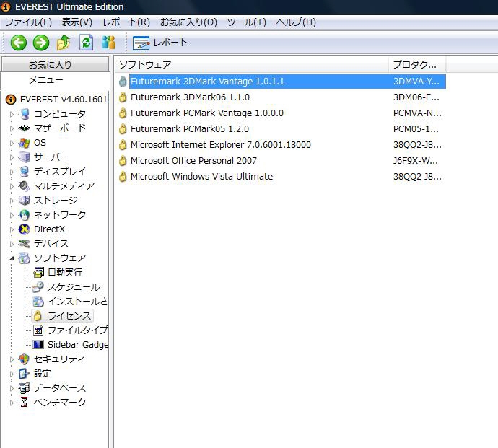Viewport: 498px width, 448px height.
Task: Open the 表示(V) menu
Action: pos(77,22)
